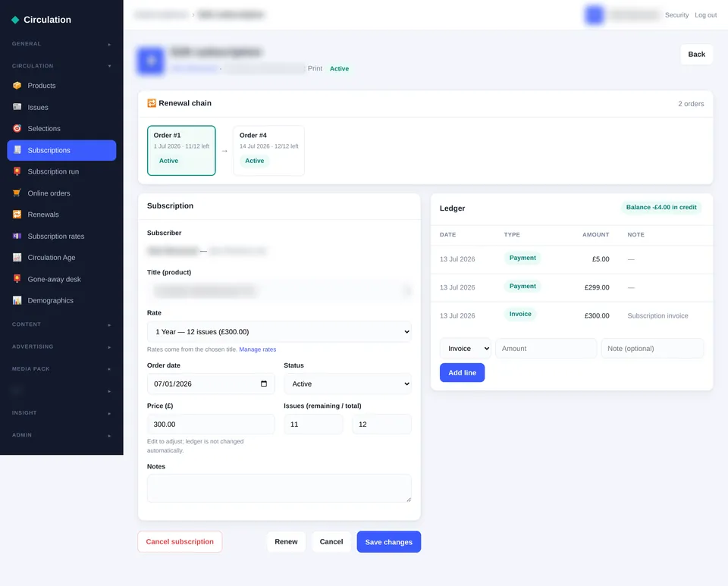728x586 pixels.
Task: Open the Online orders cart icon
Action: (x=17, y=193)
